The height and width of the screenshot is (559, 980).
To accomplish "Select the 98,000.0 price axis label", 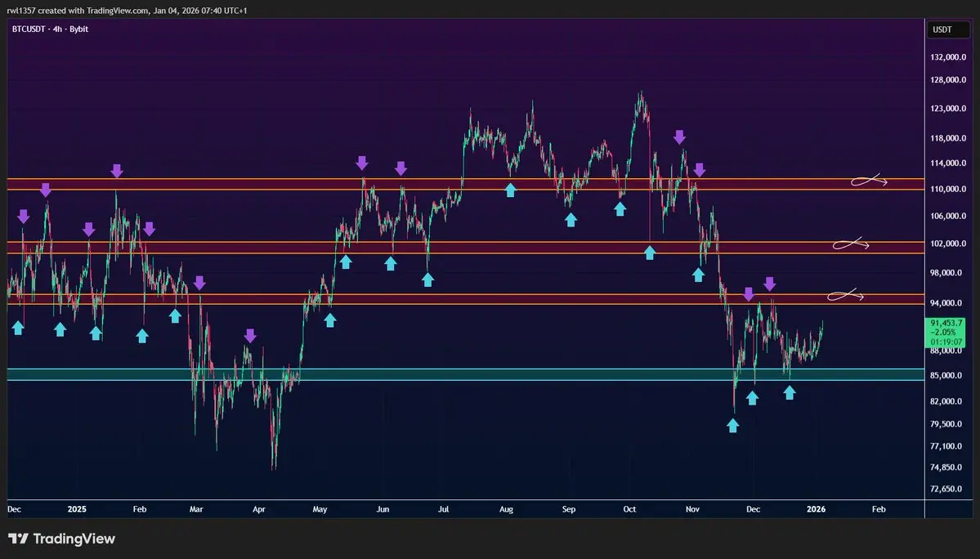I will 948,273.
